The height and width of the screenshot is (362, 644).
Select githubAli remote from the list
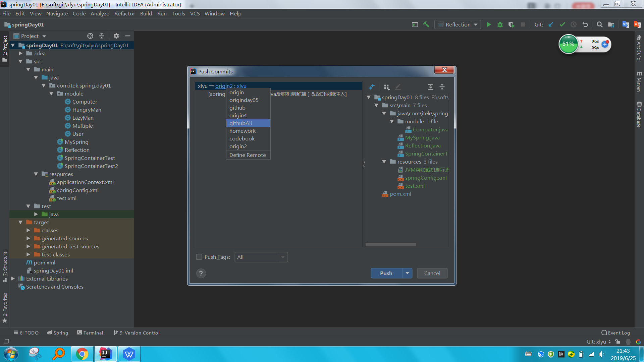click(x=240, y=123)
